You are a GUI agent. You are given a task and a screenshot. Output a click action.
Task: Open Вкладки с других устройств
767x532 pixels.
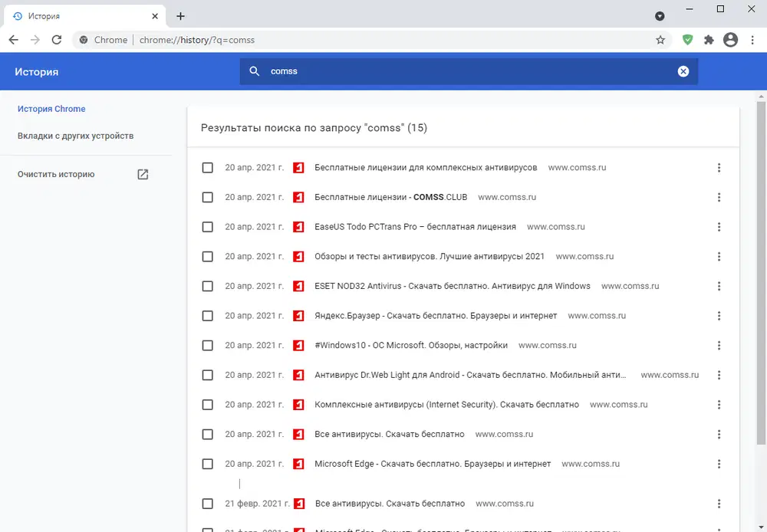pos(75,136)
